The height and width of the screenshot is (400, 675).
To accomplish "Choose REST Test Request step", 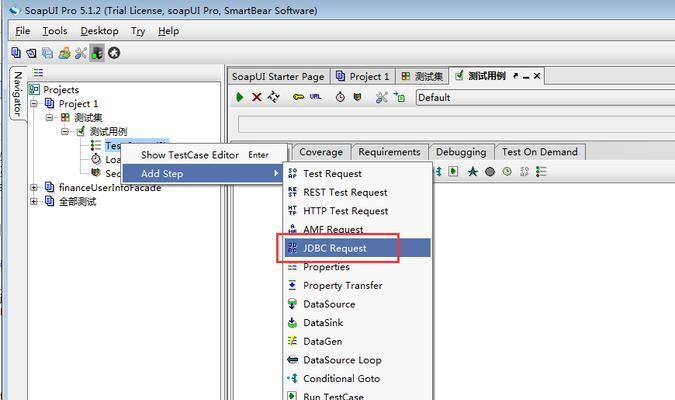I will 358,192.
